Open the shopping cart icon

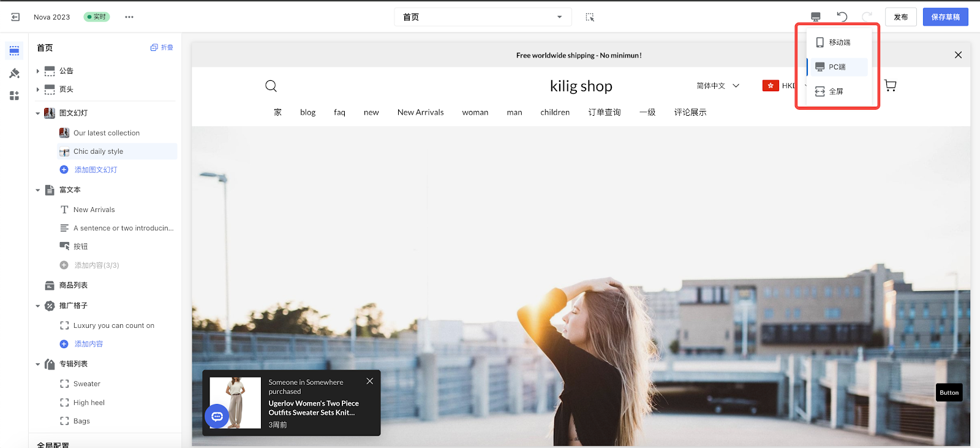point(891,86)
